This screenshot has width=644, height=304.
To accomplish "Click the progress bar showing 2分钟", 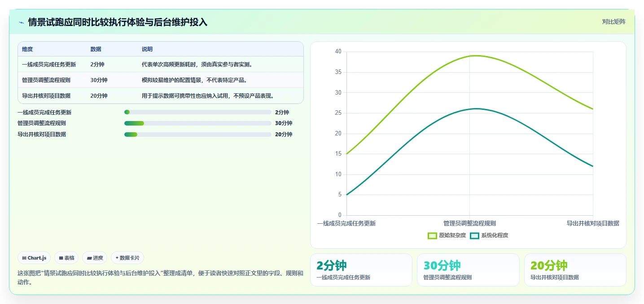I will pyautogui.click(x=197, y=112).
